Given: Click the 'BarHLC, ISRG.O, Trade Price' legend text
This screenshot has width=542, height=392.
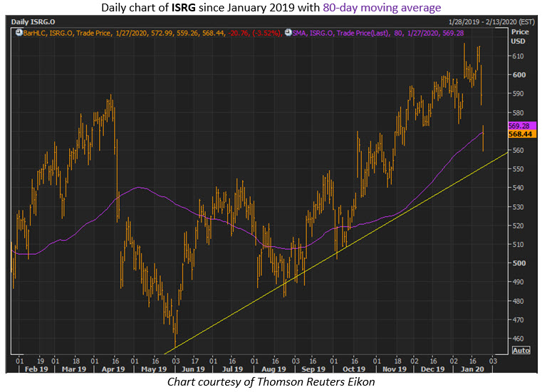Looking at the screenshot, I should point(67,33).
